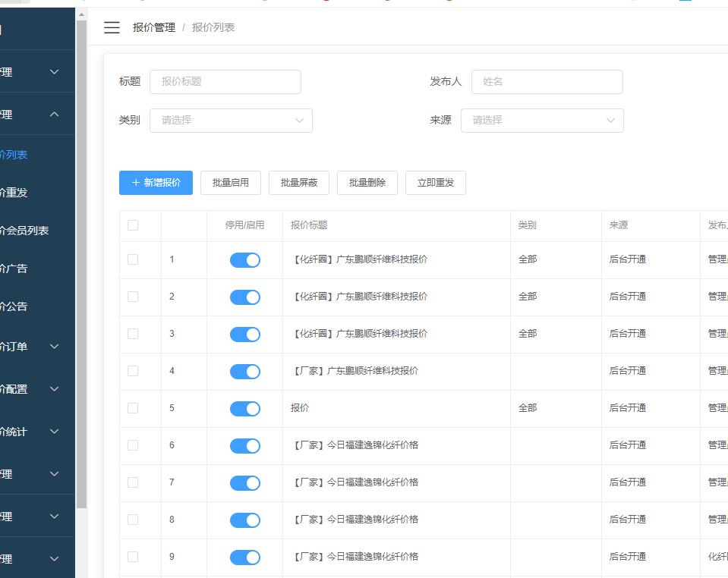This screenshot has width=728, height=578.
Task: Click the 立即重发 button
Action: 435,183
